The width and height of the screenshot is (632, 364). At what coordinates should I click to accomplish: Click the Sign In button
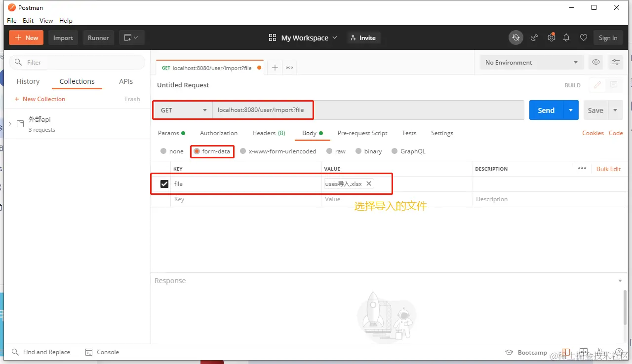tap(608, 37)
